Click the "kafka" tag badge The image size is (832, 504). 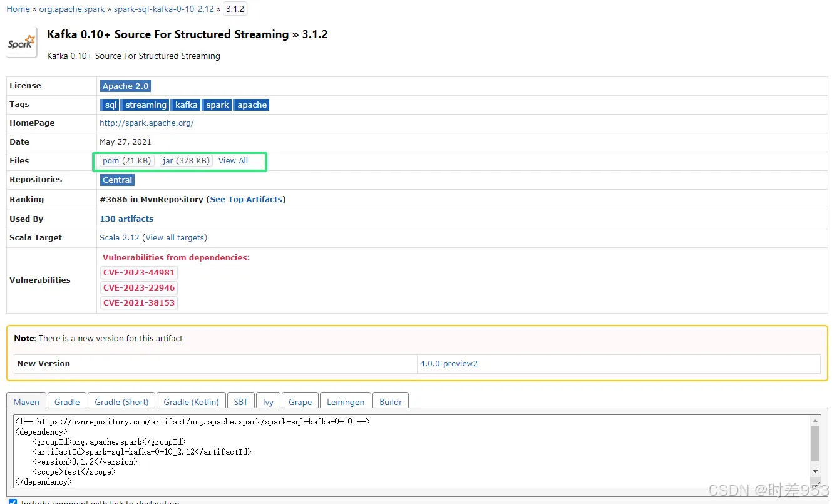pos(185,105)
